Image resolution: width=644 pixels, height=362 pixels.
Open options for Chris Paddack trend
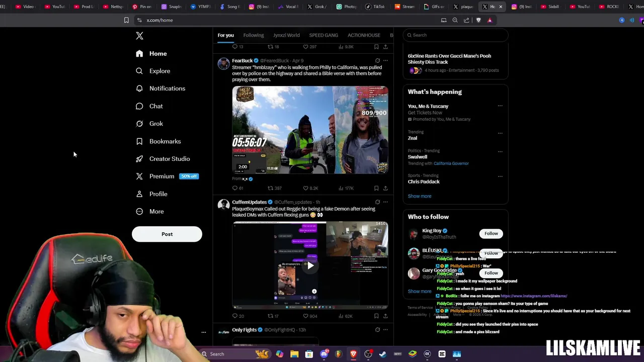click(500, 176)
